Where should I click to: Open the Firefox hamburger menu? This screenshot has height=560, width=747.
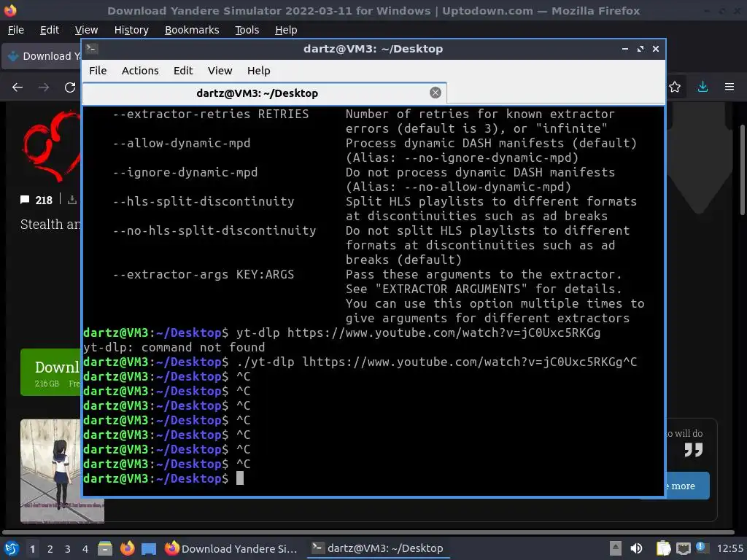pyautogui.click(x=729, y=87)
